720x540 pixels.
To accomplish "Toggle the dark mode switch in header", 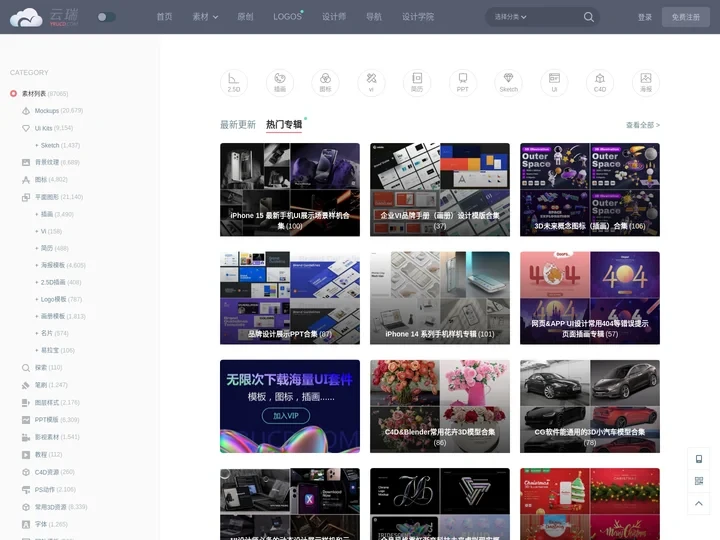I will click(107, 17).
